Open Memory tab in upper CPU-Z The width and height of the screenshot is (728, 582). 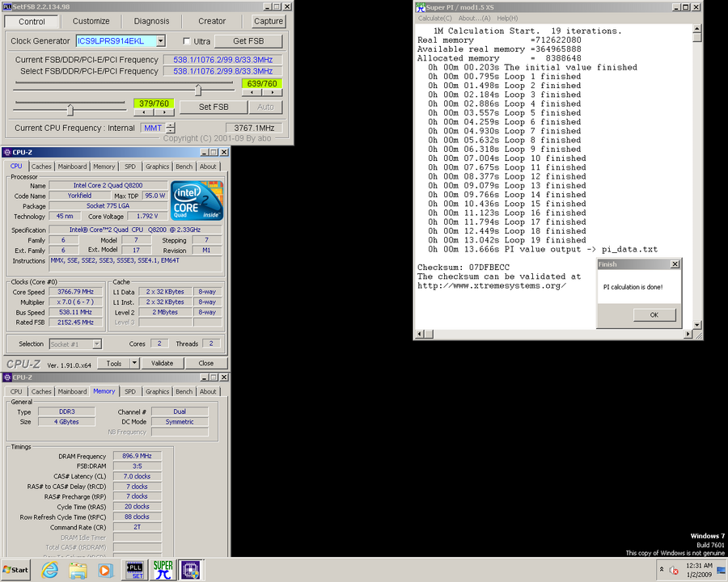point(104,167)
